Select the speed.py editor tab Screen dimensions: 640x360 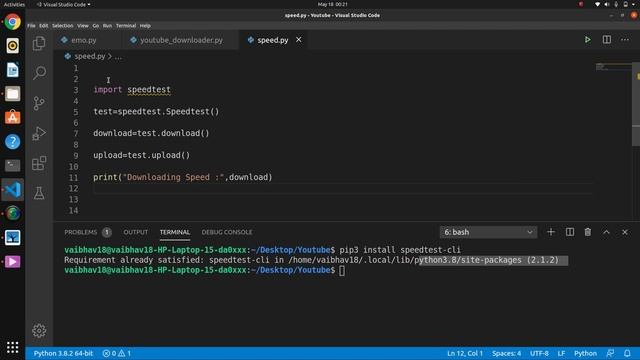click(273, 40)
